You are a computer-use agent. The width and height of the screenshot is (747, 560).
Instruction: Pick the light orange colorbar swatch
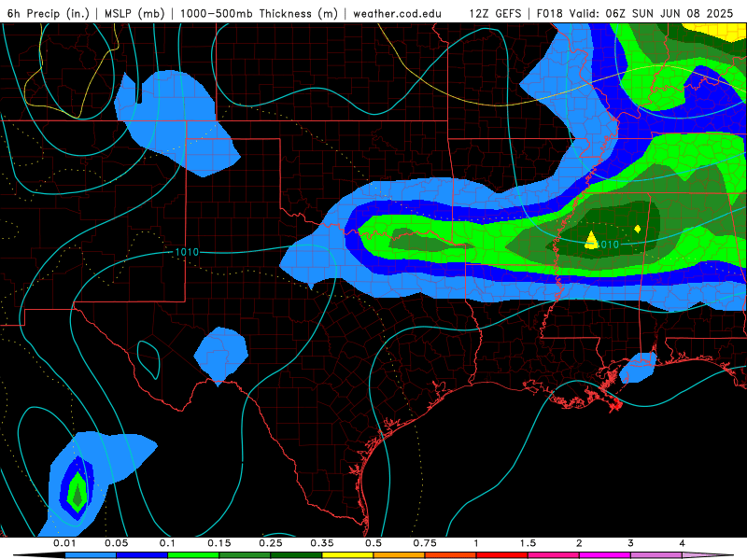coord(400,555)
